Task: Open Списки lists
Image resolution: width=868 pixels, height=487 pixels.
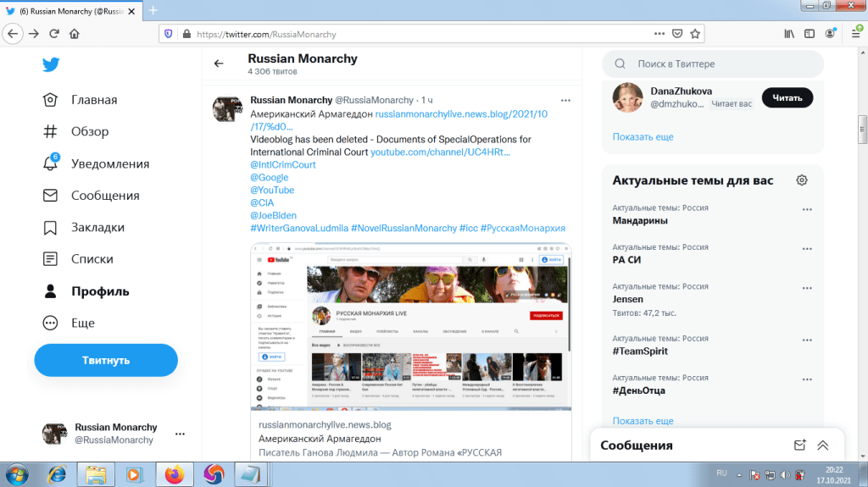Action: pyautogui.click(x=78, y=259)
